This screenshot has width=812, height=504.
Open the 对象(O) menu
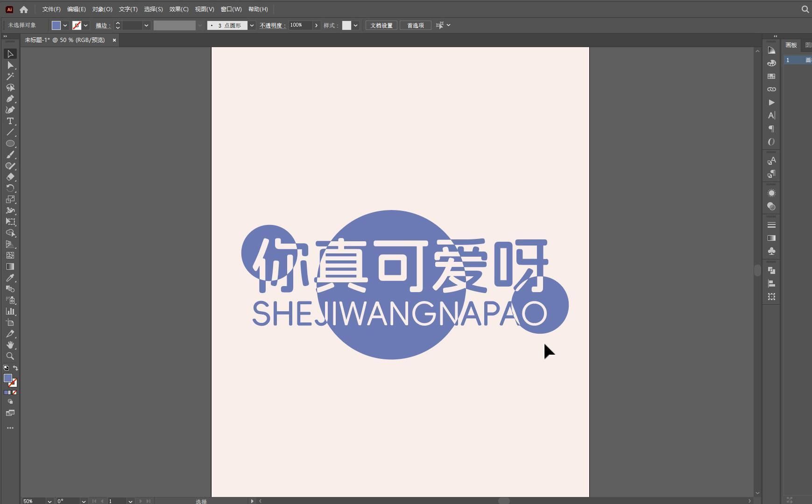coord(102,9)
